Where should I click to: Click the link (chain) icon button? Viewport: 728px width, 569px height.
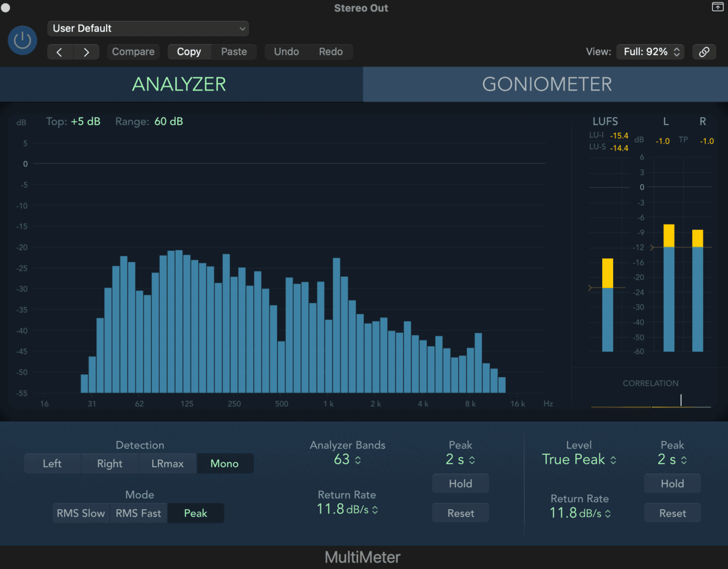click(x=704, y=52)
